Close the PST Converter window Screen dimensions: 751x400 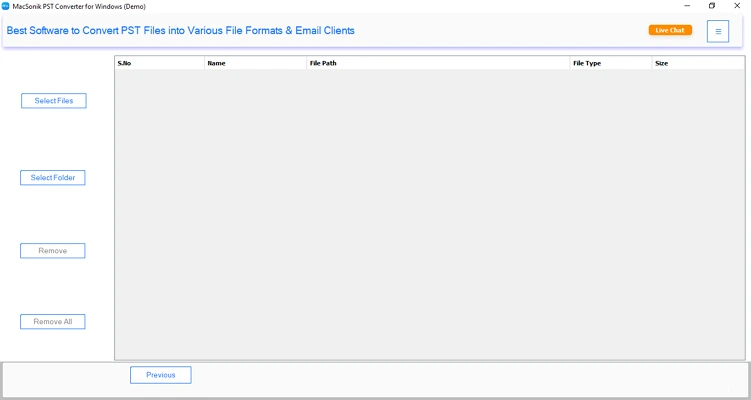point(737,6)
